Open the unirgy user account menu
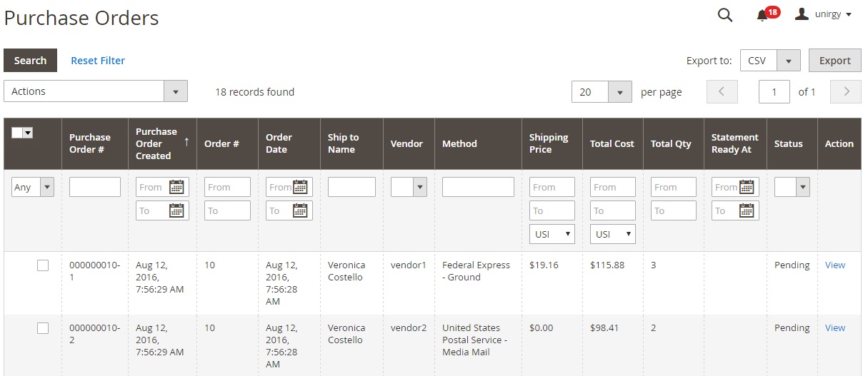 [x=824, y=14]
